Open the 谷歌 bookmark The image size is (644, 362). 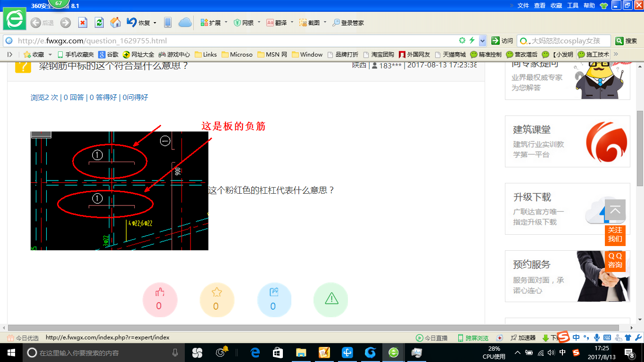(x=108, y=55)
